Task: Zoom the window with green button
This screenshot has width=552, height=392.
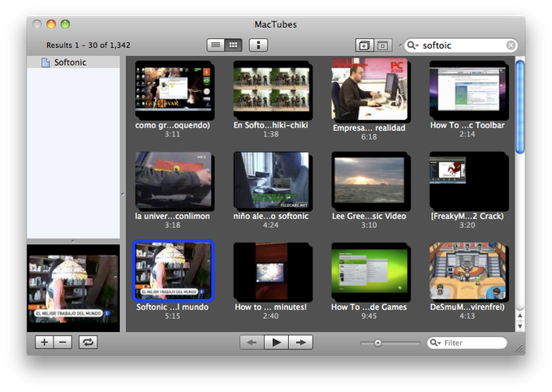Action: [65, 24]
